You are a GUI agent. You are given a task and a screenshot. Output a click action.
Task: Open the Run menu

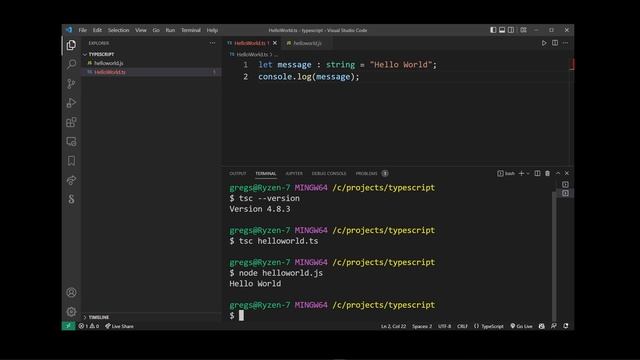[x=170, y=30]
